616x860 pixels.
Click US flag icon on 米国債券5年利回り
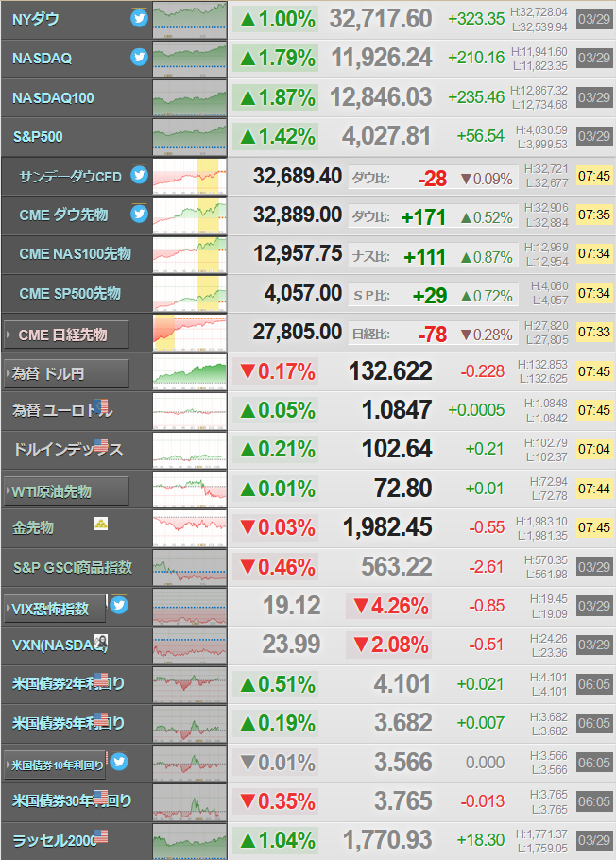pos(101,718)
